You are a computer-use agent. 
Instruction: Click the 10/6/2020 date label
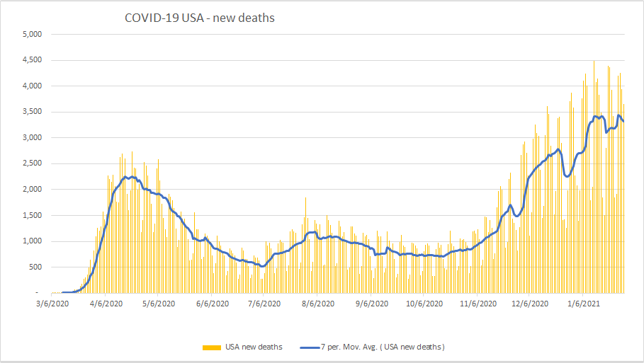click(x=424, y=304)
